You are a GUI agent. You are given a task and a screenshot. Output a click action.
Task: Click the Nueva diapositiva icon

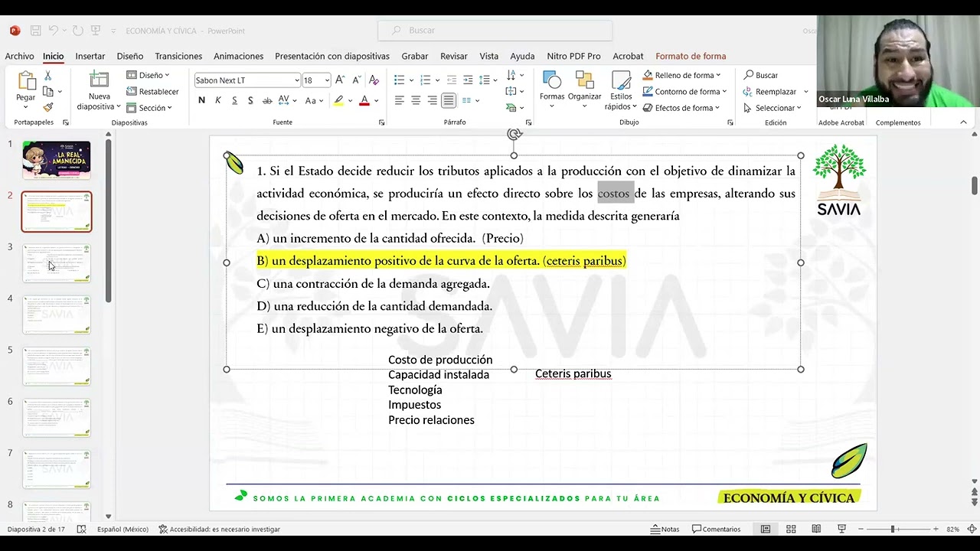click(99, 80)
